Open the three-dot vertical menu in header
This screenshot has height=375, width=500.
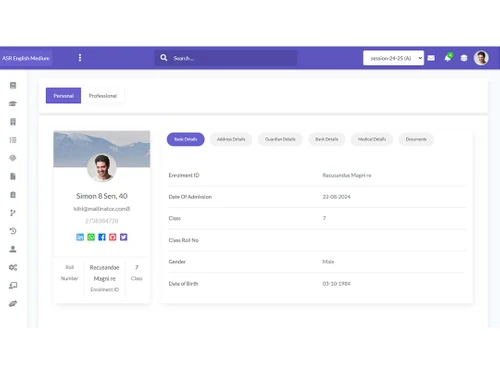click(80, 58)
